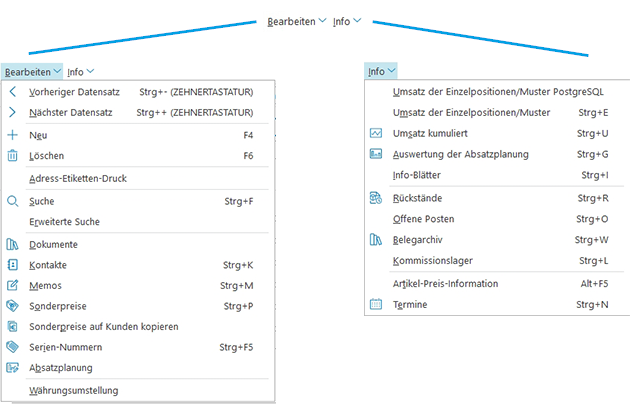The width and height of the screenshot is (630, 404).
Task: Click the trash icon beside Löschen
Action: [x=13, y=156]
